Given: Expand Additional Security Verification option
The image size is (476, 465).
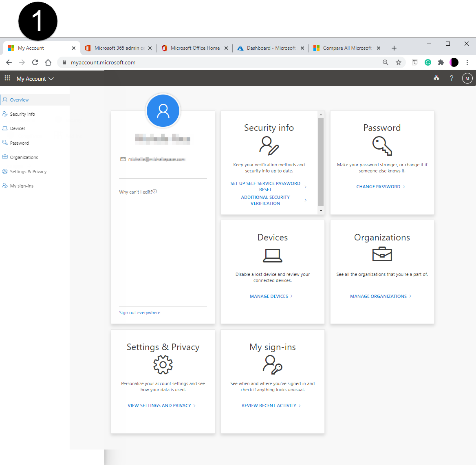Looking at the screenshot, I should 265,200.
